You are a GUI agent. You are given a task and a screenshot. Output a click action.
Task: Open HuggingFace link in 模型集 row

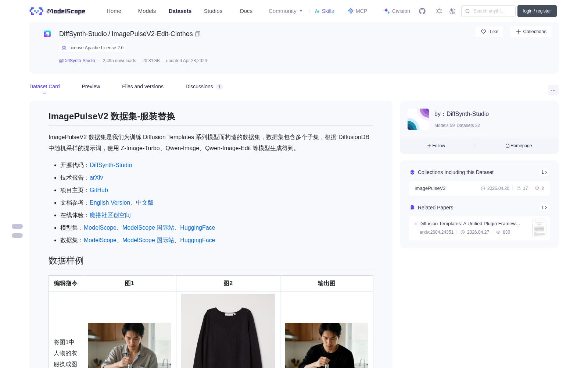[x=197, y=228]
